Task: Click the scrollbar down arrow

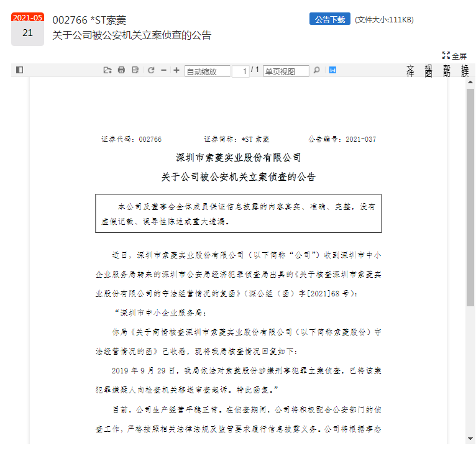Action: coord(470,439)
